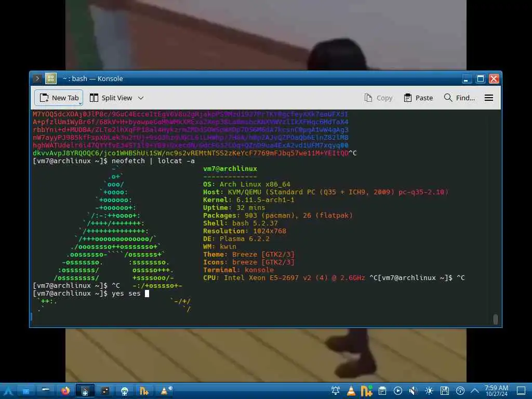
Task: Click the 'Shell: bash 5.2.37' line
Action: coord(240,223)
